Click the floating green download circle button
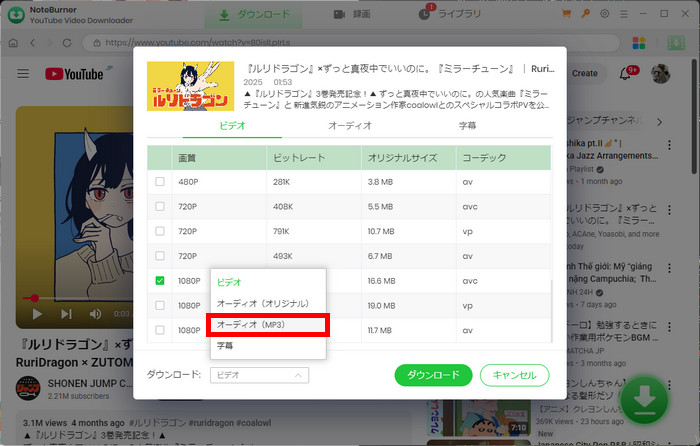The image size is (700, 446). [x=644, y=400]
